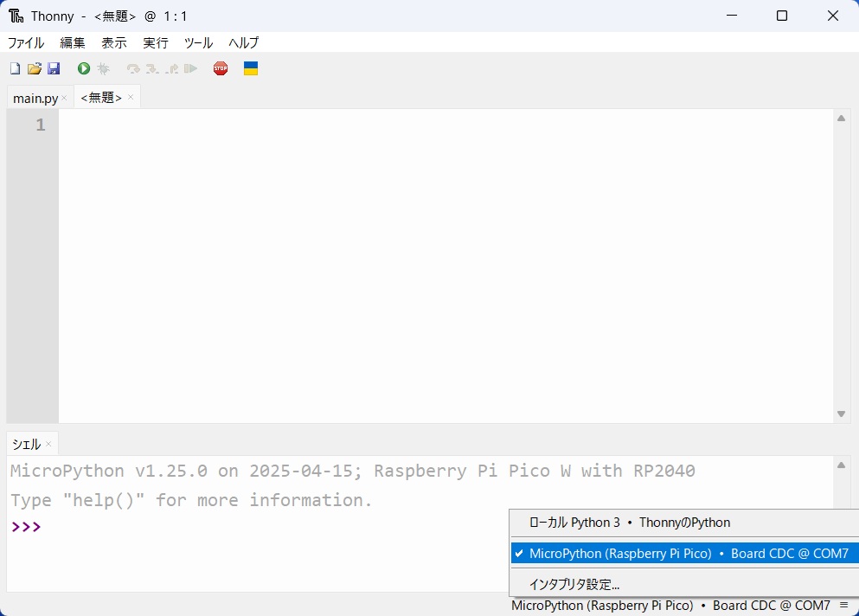Click the hamburger icon in the status bar

pos(844,605)
